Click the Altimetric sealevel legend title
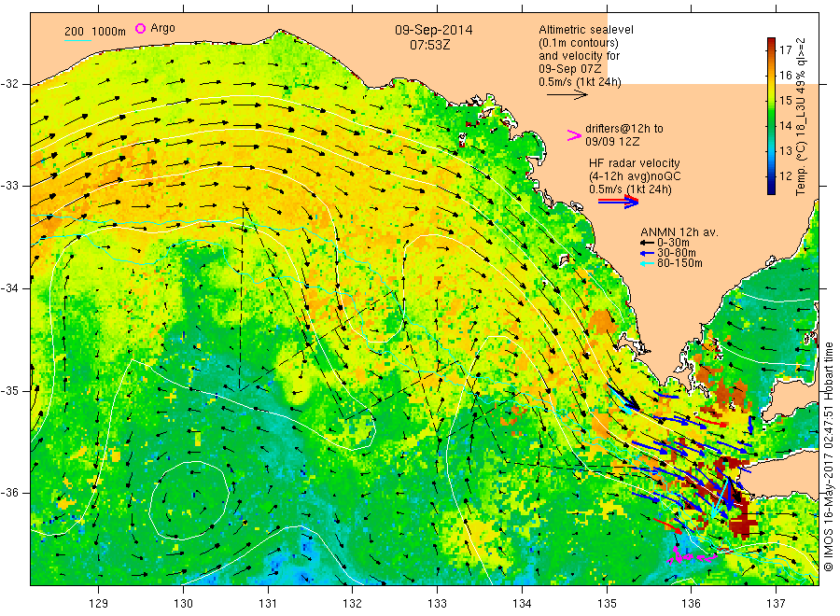 (586, 30)
